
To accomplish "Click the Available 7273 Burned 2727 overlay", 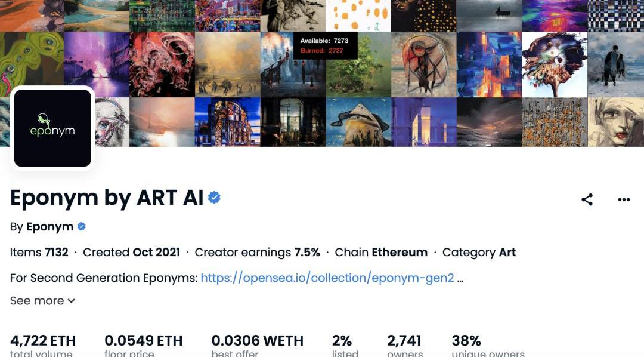I will (x=325, y=45).
